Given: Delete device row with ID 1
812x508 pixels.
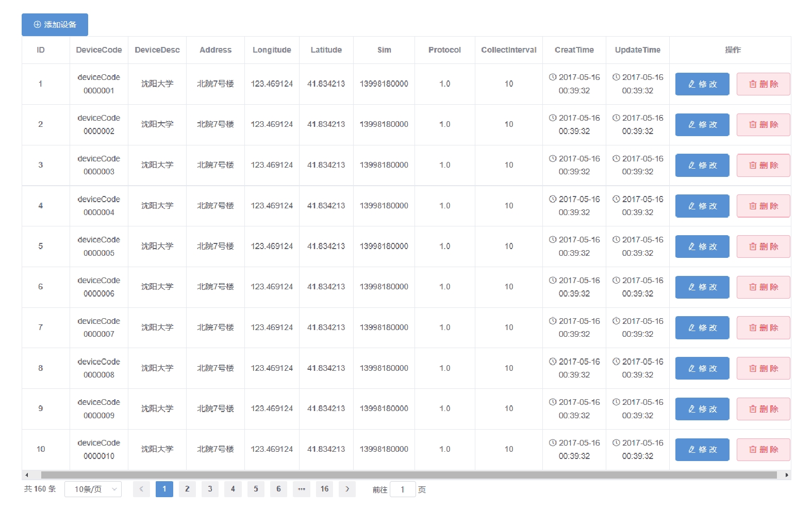Looking at the screenshot, I should [x=764, y=84].
